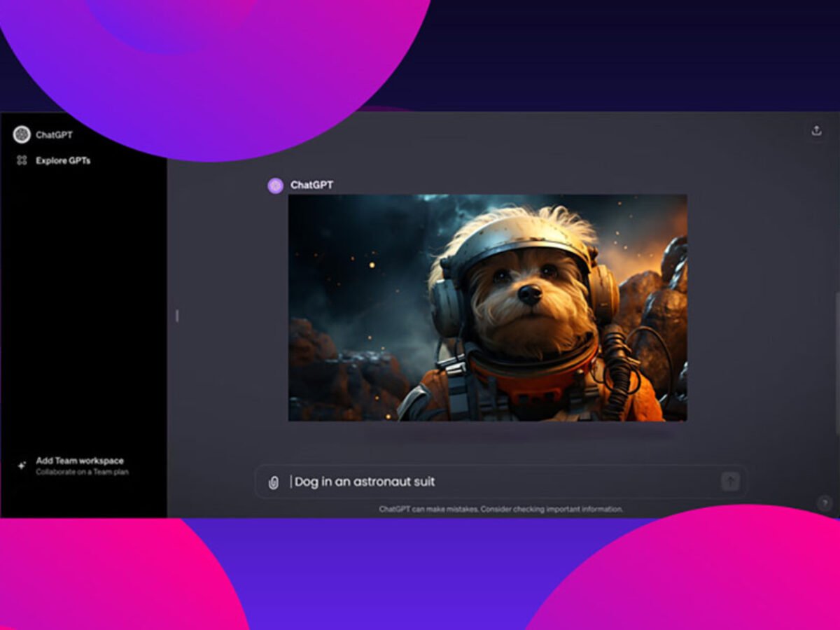Click Add Team workspace

[80, 461]
